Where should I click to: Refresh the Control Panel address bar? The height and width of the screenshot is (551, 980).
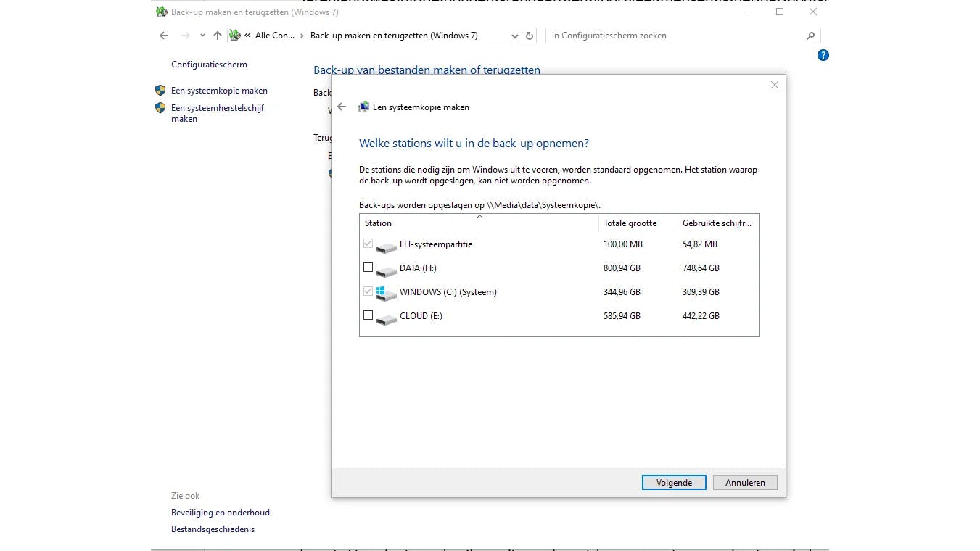tap(530, 36)
